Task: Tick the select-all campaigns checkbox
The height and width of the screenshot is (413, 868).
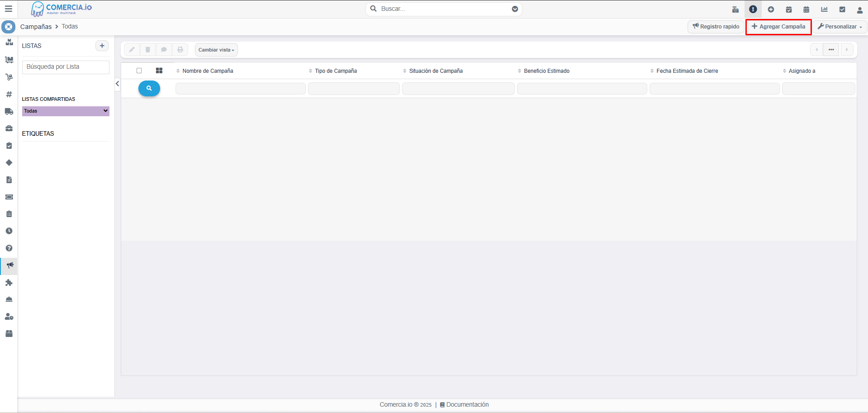Action: 139,71
